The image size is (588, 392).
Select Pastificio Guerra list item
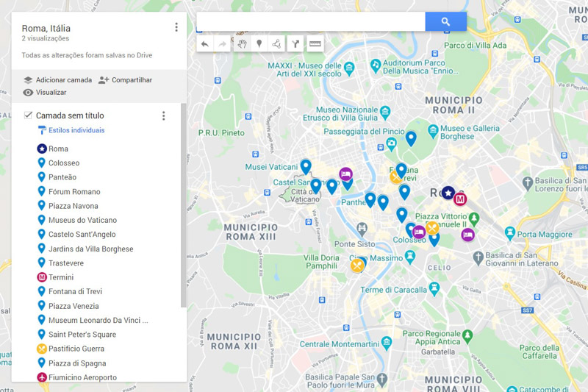[x=76, y=349]
